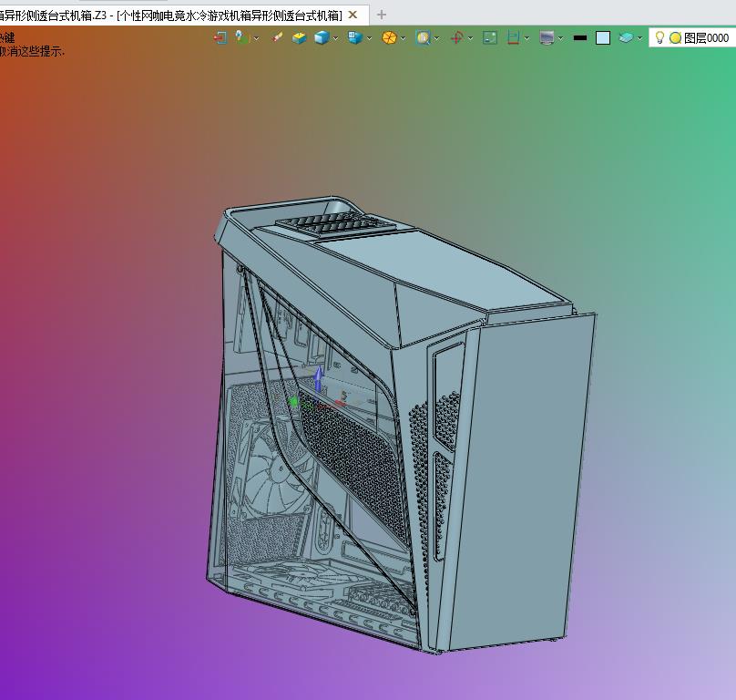
Task: Expand the orange mesh icon dropdown
Action: click(x=404, y=38)
